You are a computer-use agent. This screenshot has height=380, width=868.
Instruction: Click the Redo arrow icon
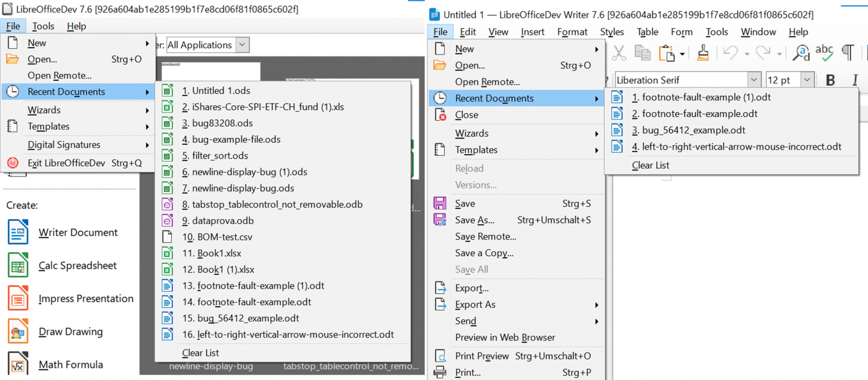763,53
